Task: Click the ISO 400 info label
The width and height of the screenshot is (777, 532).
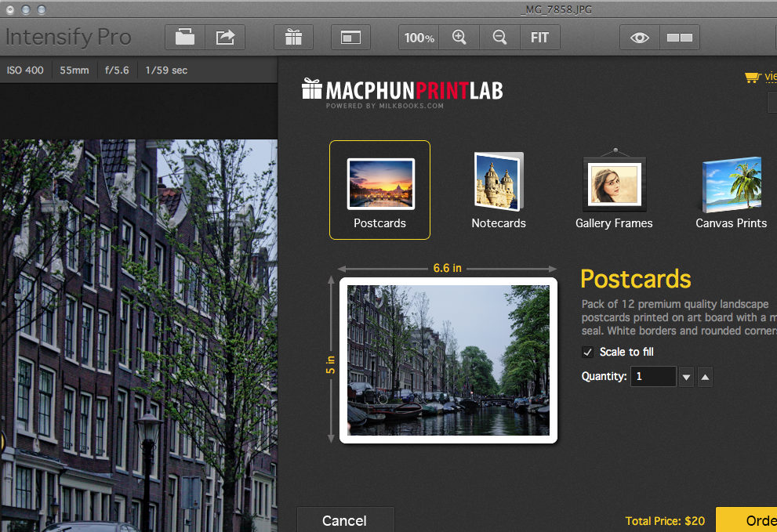Action: tap(25, 71)
